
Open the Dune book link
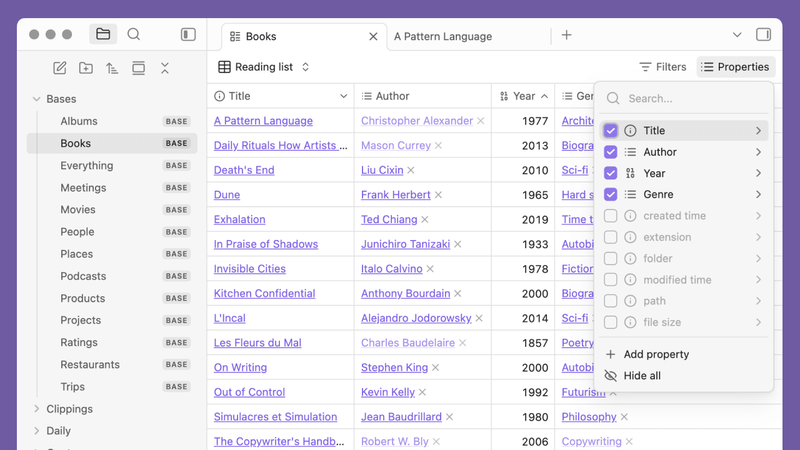[227, 195]
